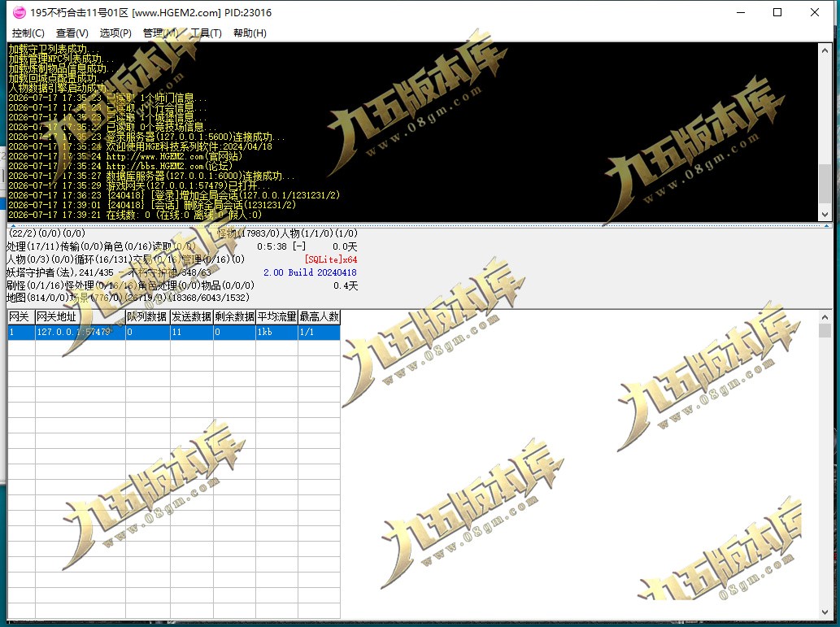Click the gateway panel scroll down arrow

click(825, 612)
